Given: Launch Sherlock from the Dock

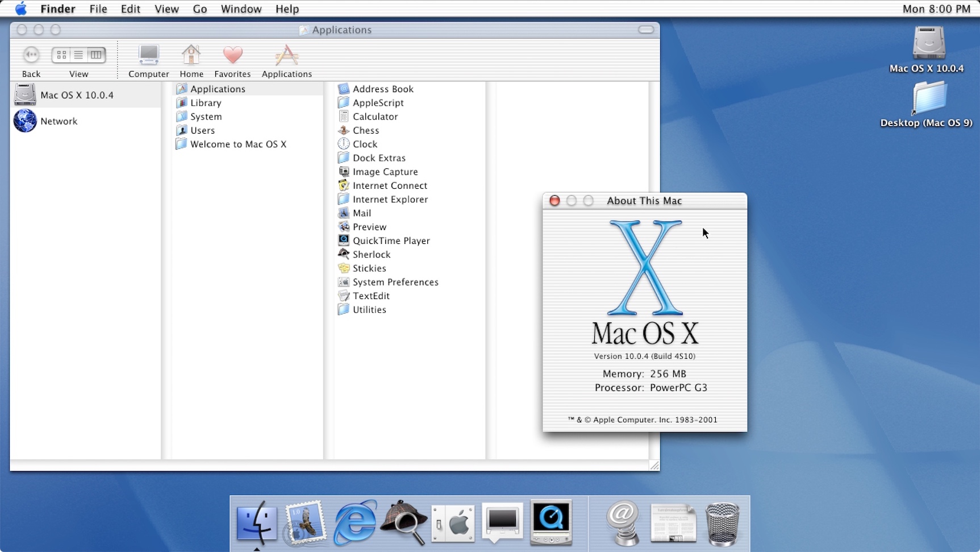Looking at the screenshot, I should click(x=403, y=523).
